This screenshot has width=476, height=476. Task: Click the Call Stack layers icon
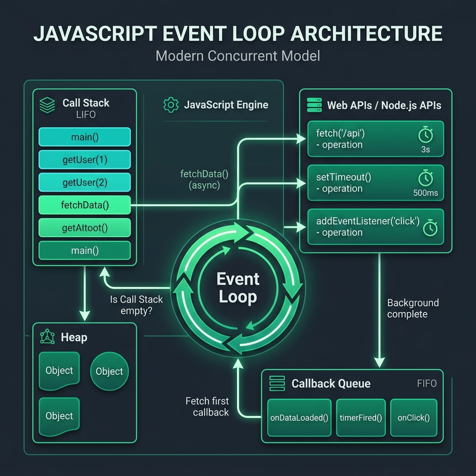point(47,105)
